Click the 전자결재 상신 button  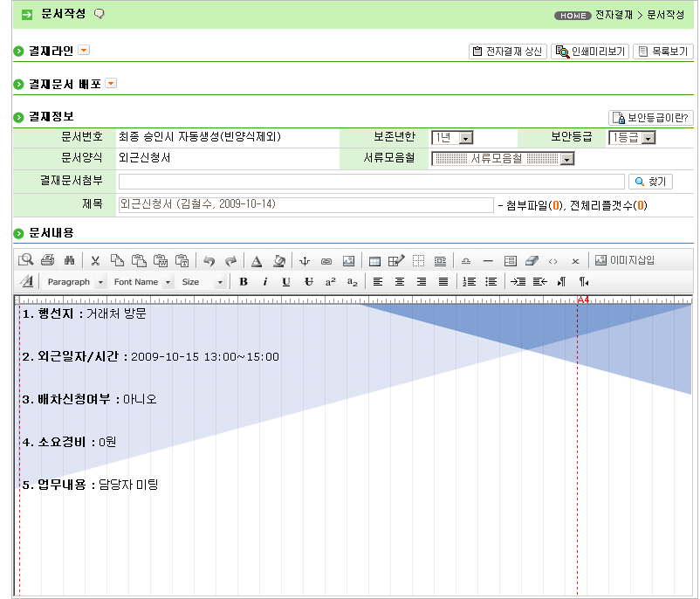pyautogui.click(x=508, y=52)
